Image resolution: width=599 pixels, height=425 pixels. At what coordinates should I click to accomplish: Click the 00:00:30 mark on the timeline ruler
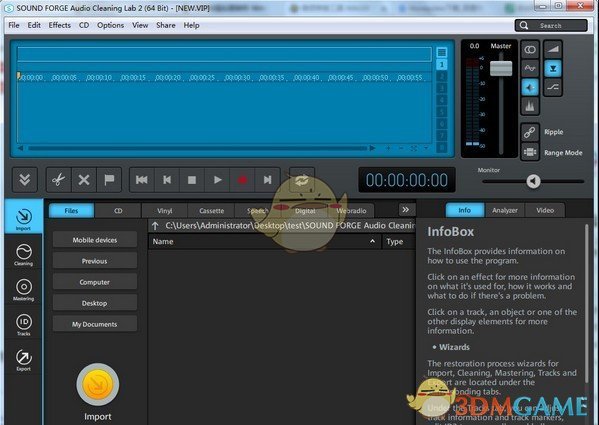(x=238, y=78)
